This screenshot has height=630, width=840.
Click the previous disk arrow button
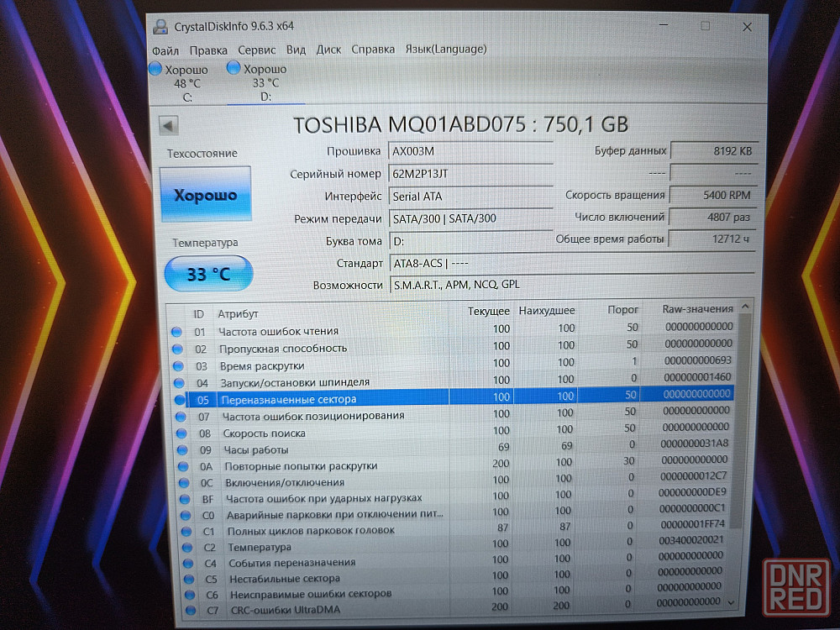click(169, 126)
